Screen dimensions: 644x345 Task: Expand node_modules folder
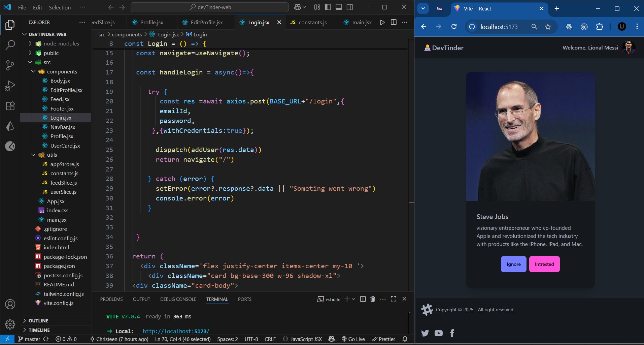(x=56, y=43)
